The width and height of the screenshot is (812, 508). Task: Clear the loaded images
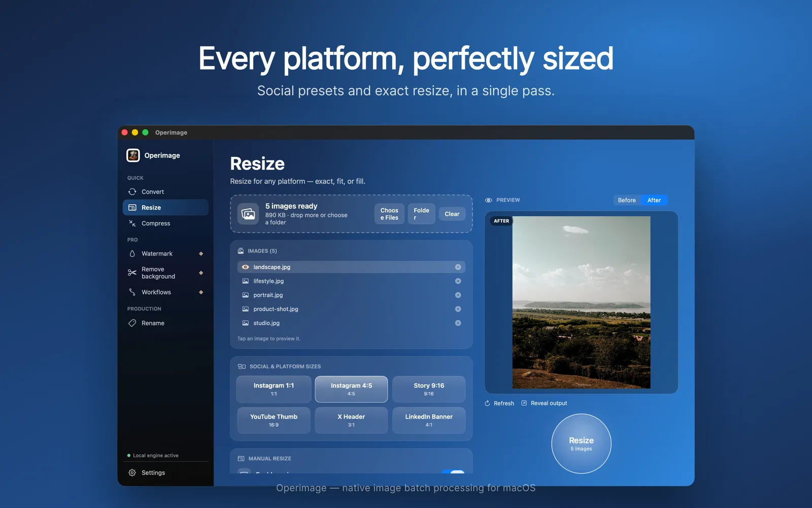pos(452,214)
